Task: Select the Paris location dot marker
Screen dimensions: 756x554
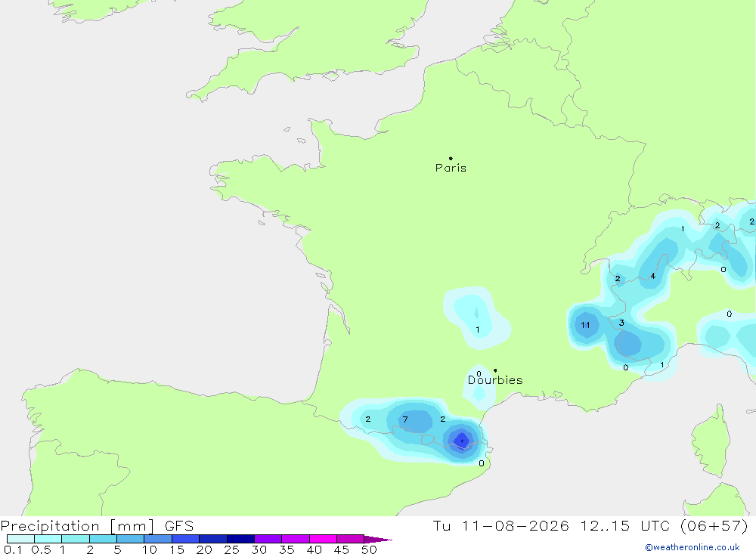Action: 451,158
